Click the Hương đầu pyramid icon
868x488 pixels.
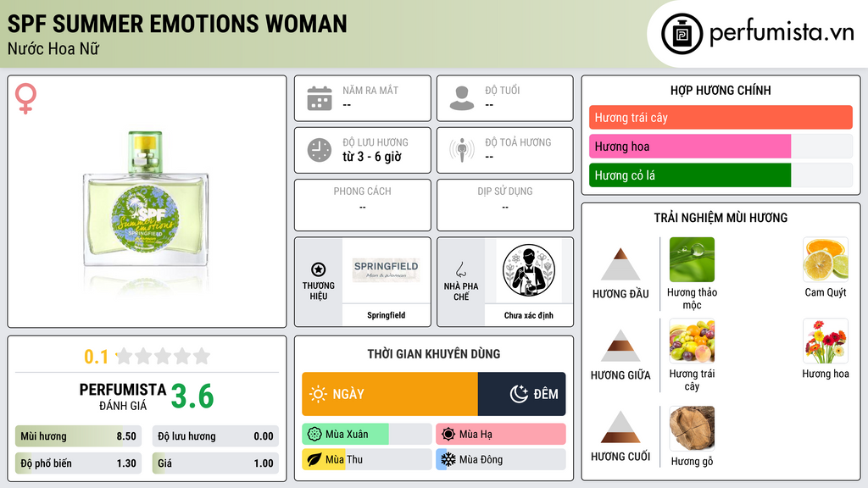click(620, 264)
